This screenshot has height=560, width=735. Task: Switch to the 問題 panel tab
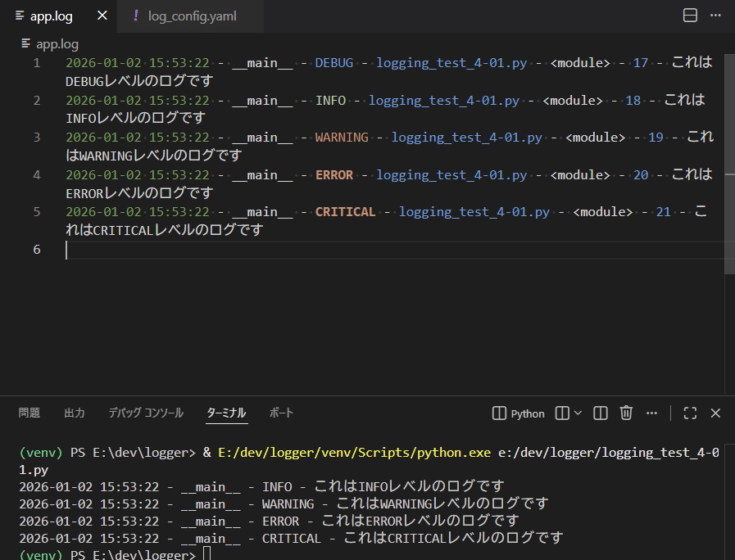(29, 413)
